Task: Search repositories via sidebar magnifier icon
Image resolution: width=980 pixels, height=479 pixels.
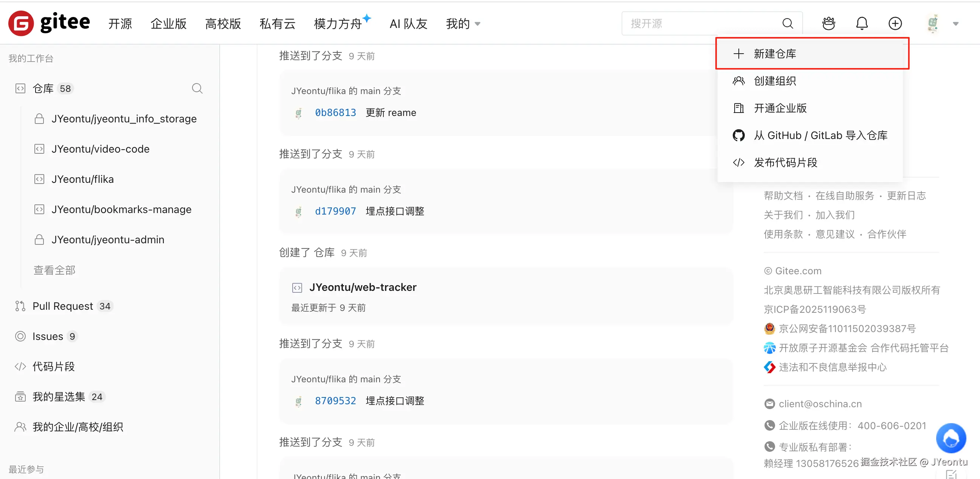Action: 197,88
